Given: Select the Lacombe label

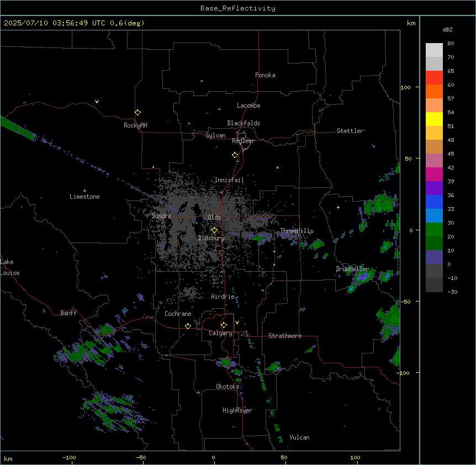Looking at the screenshot, I should (248, 105).
